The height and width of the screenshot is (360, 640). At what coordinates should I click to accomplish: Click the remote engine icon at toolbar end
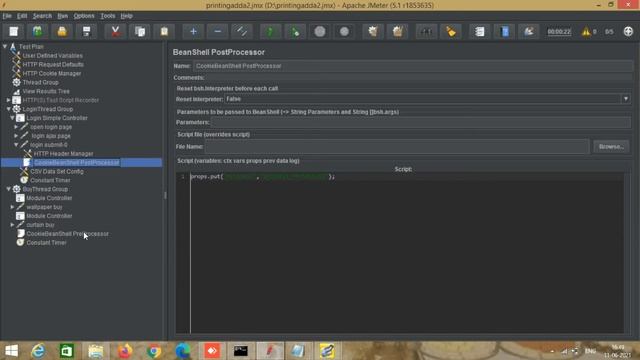coord(628,31)
